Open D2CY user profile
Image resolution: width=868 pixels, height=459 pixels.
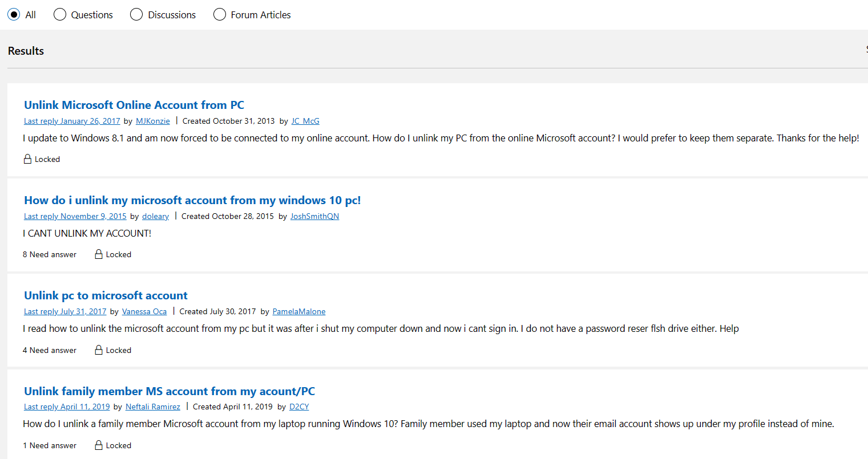pos(299,407)
